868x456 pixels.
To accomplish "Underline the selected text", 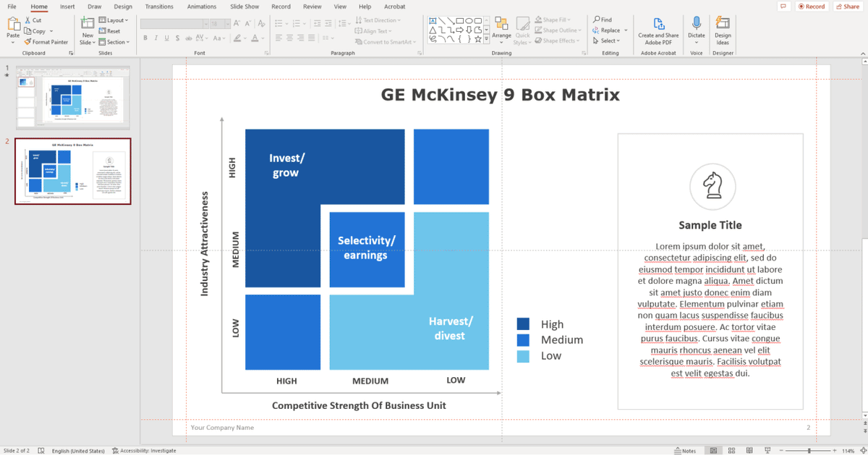I will pos(167,38).
